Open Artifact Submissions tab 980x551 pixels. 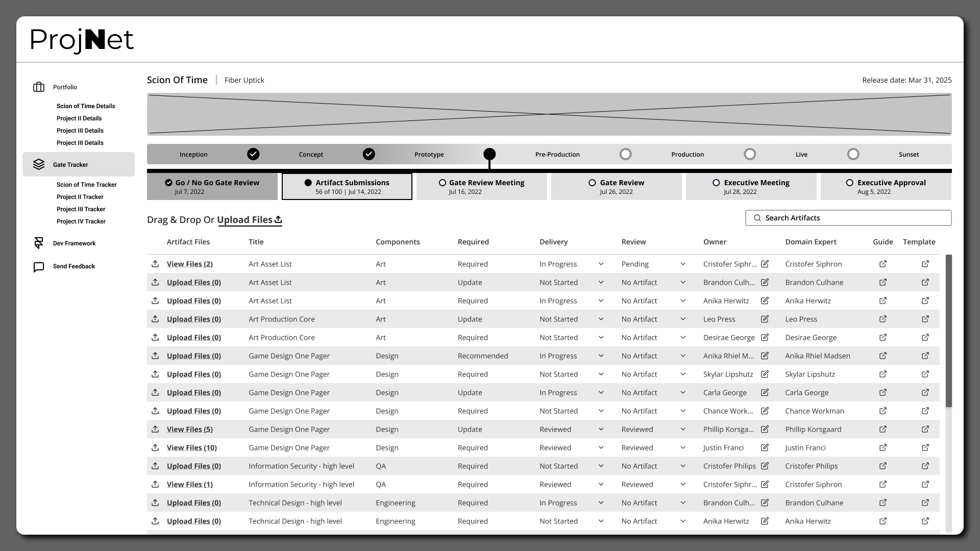click(x=347, y=187)
